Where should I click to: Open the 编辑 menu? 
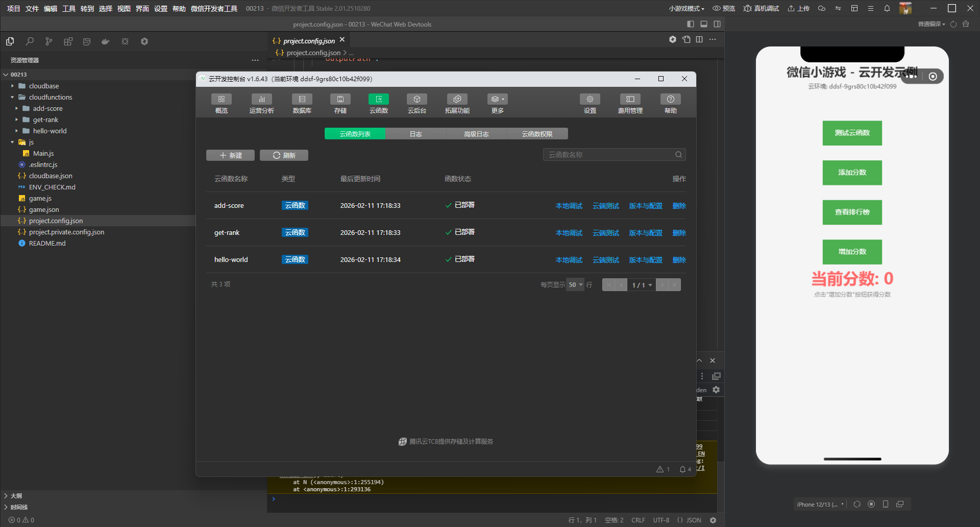coord(50,8)
